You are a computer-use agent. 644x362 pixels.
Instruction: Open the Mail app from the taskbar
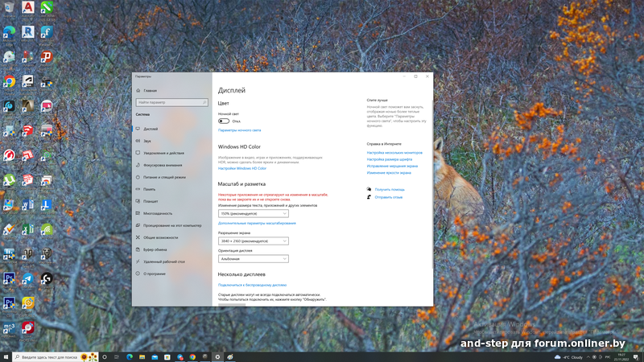click(155, 357)
